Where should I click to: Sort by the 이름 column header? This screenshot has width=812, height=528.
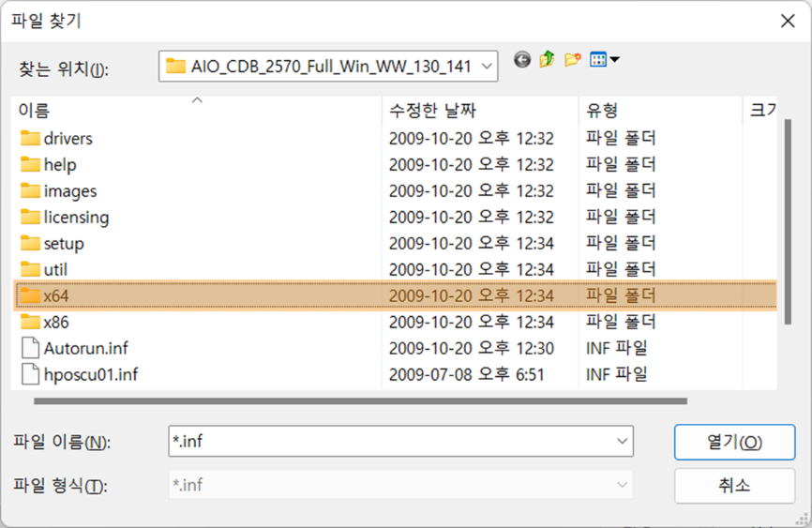197,110
